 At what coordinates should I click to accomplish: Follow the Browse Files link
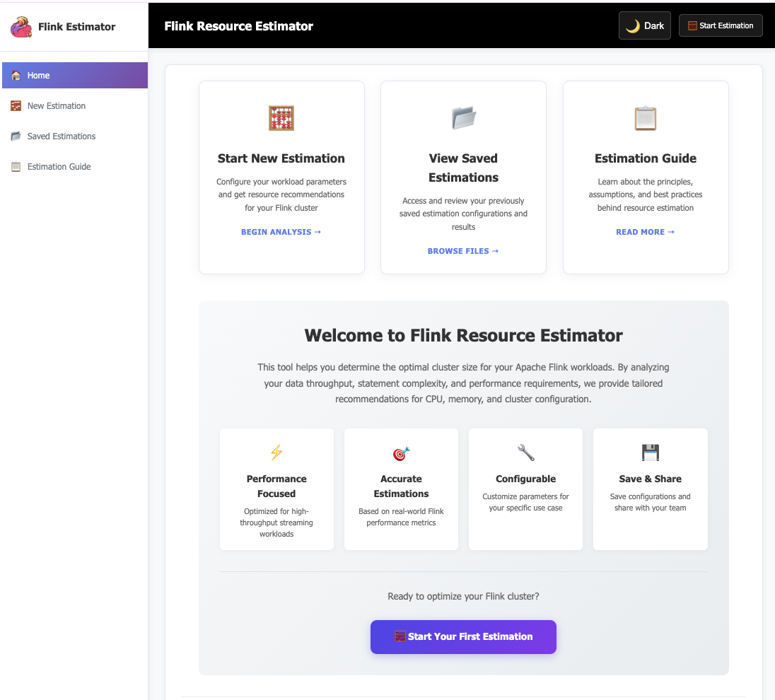tap(463, 251)
